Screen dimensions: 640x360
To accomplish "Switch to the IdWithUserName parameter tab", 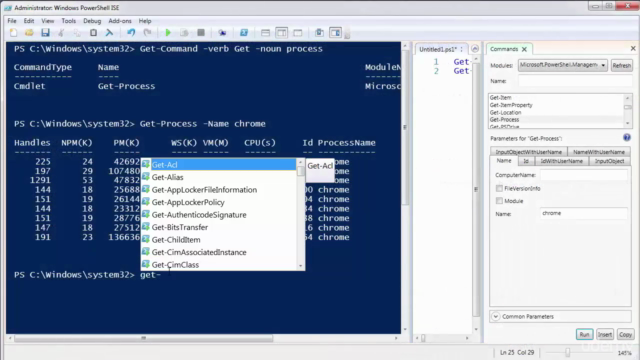I will point(561,161).
